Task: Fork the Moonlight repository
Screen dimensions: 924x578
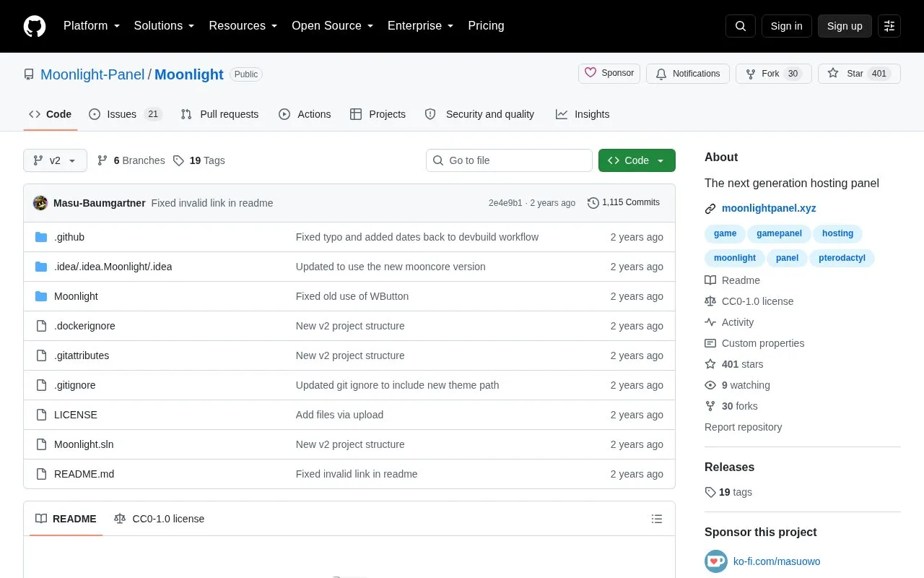Action: [x=774, y=74]
